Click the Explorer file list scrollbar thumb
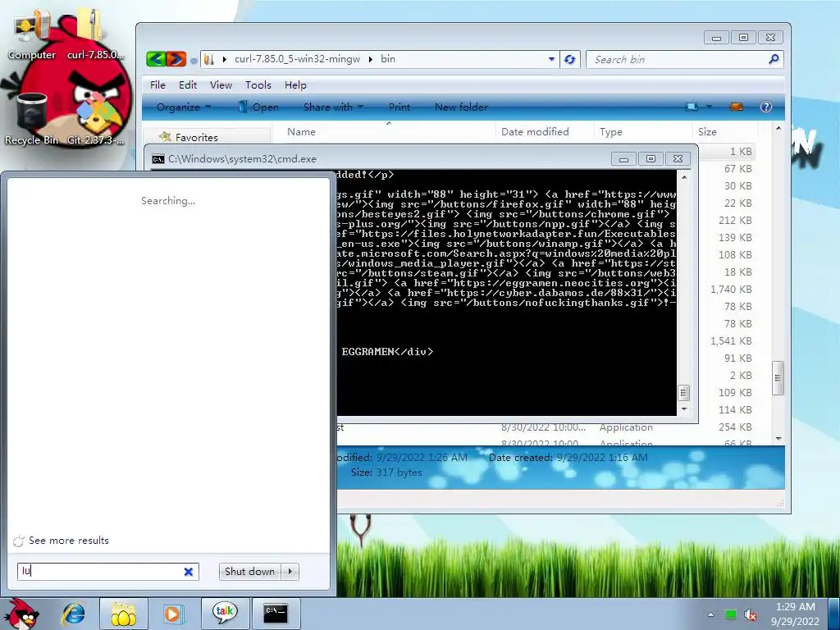Screen dimensions: 840x630 point(778,378)
